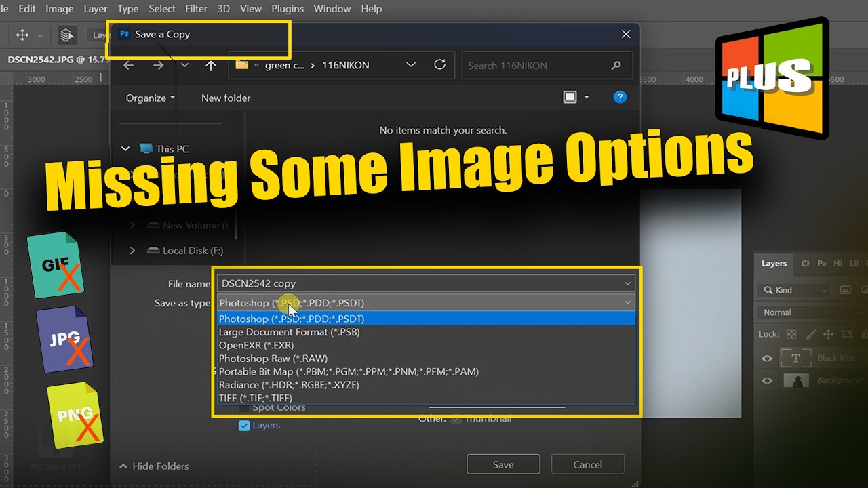The height and width of the screenshot is (488, 868).
Task: Close the Save a Copy dialog
Action: 626,34
